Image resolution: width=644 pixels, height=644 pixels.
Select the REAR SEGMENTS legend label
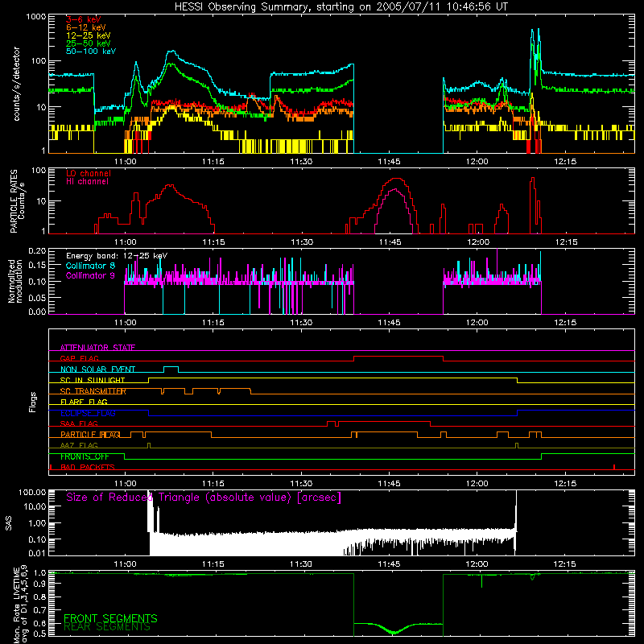tap(107, 627)
